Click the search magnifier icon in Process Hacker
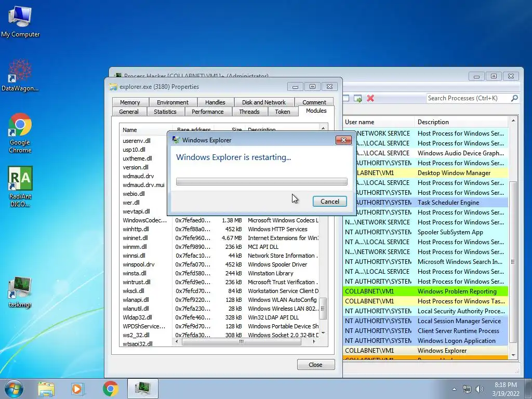The height and width of the screenshot is (399, 532). coord(514,98)
